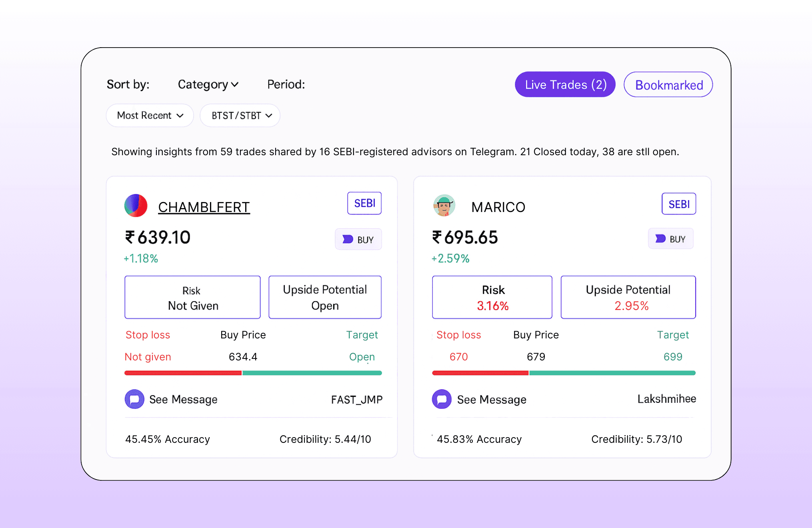Click the Credibility: 5.44/10 text
The height and width of the screenshot is (528, 812).
[325, 439]
